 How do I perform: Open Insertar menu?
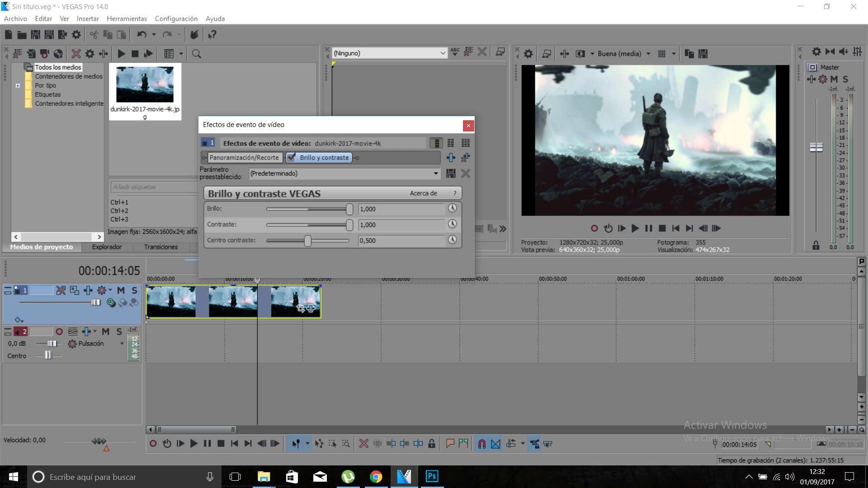point(88,19)
